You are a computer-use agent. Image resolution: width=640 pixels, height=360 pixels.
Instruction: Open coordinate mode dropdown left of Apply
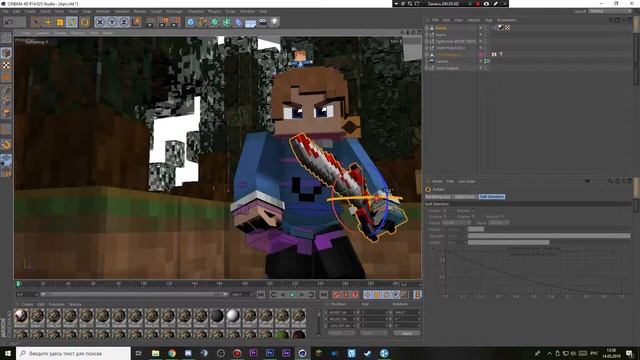[341, 333]
